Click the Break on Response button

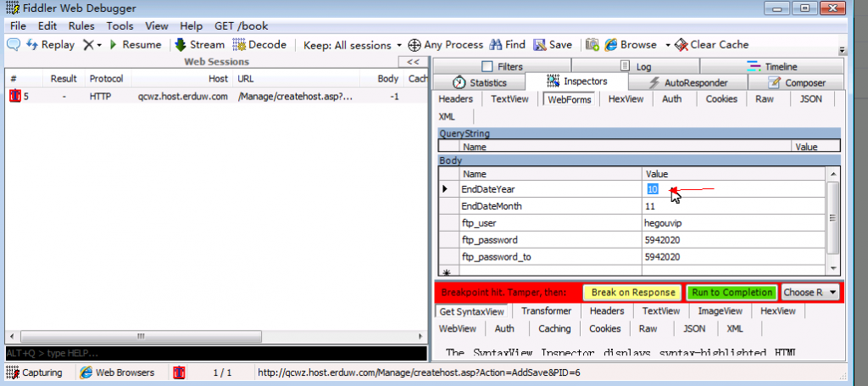pyautogui.click(x=633, y=293)
